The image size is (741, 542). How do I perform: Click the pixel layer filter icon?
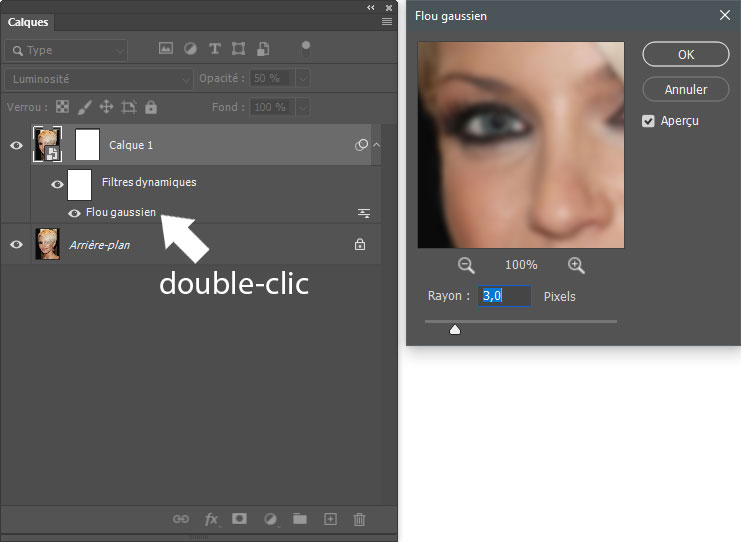[165, 49]
